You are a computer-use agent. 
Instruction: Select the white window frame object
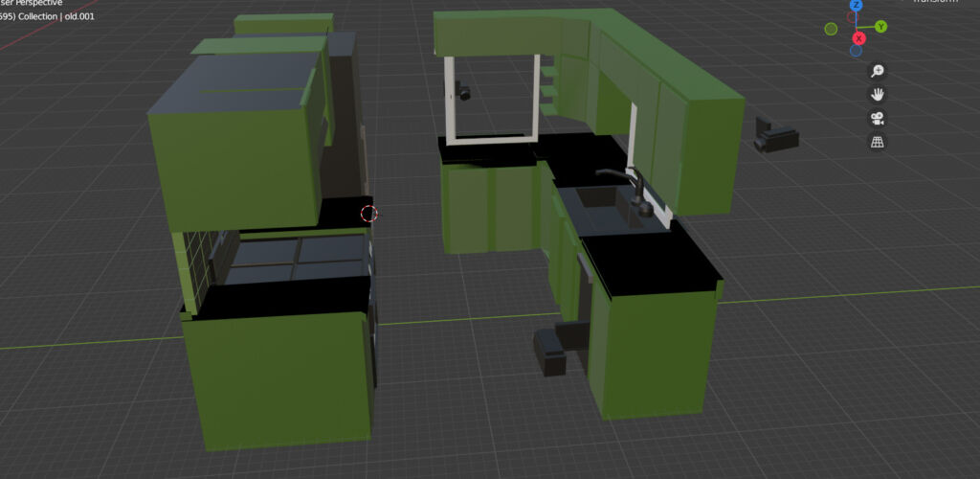493,100
